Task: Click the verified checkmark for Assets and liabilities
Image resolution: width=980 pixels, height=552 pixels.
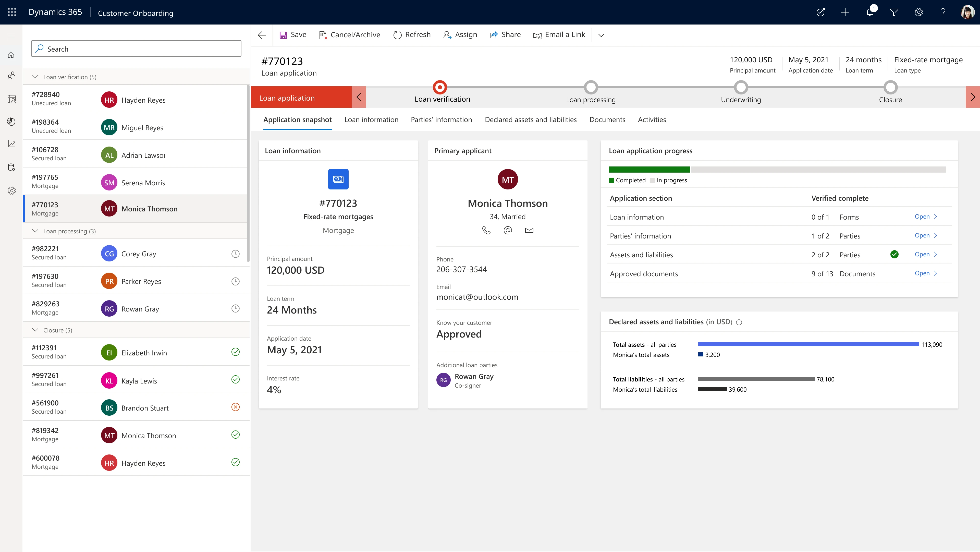Action: (x=895, y=254)
